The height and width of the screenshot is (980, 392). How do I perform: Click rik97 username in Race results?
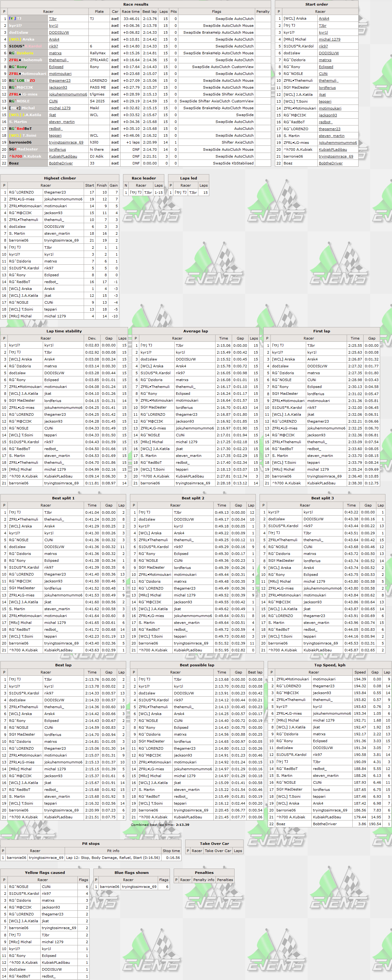pos(53,46)
